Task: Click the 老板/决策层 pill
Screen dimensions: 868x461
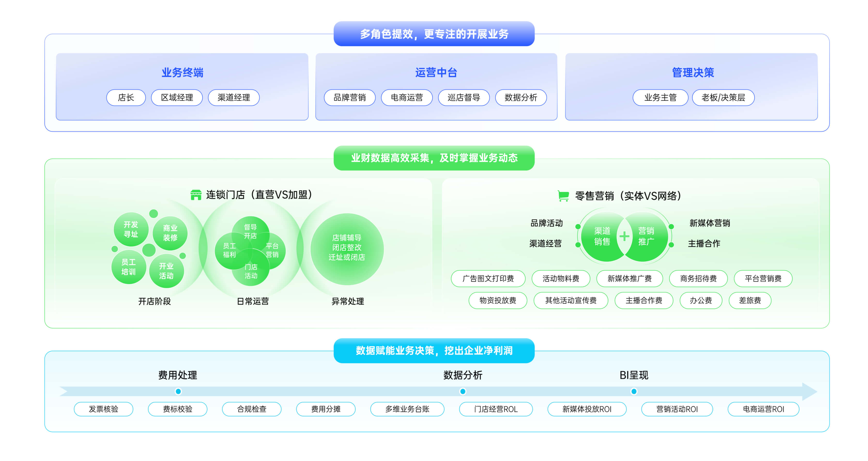Action: [x=723, y=97]
